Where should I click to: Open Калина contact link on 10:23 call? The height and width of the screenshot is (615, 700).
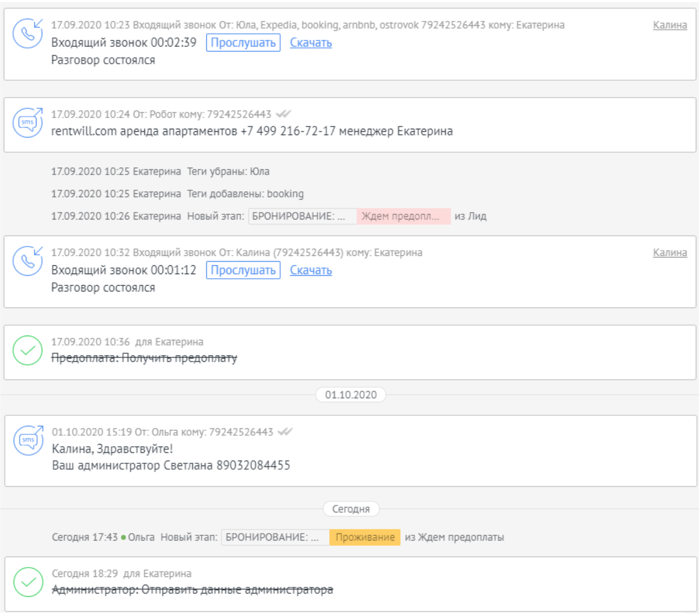[670, 25]
